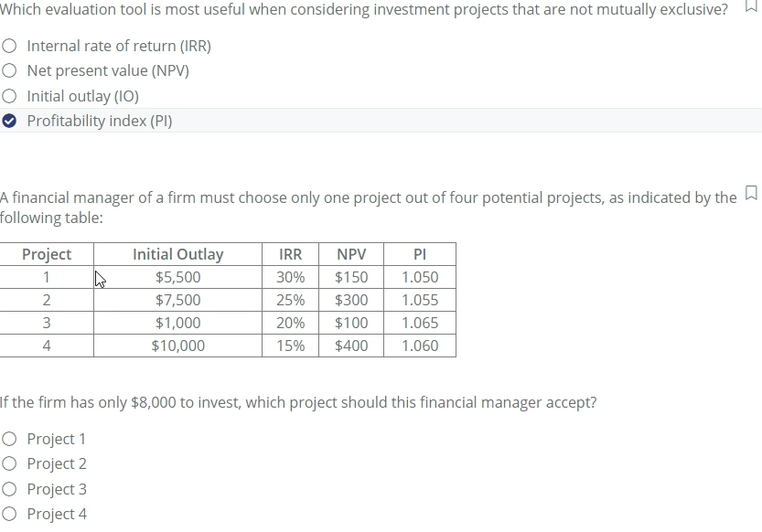Image resolution: width=762 pixels, height=532 pixels.
Task: Click the highlighted Profitability index (PI) answer row
Action: click(101, 120)
